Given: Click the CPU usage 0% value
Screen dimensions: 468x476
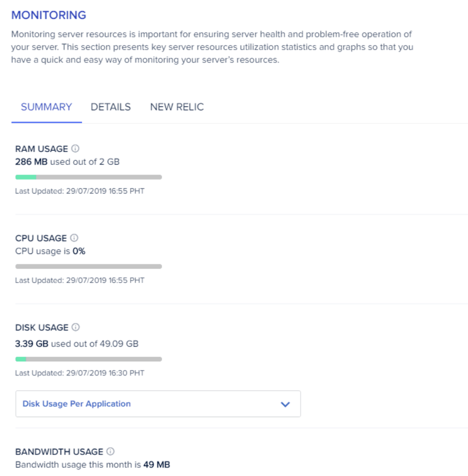Looking at the screenshot, I should (79, 251).
